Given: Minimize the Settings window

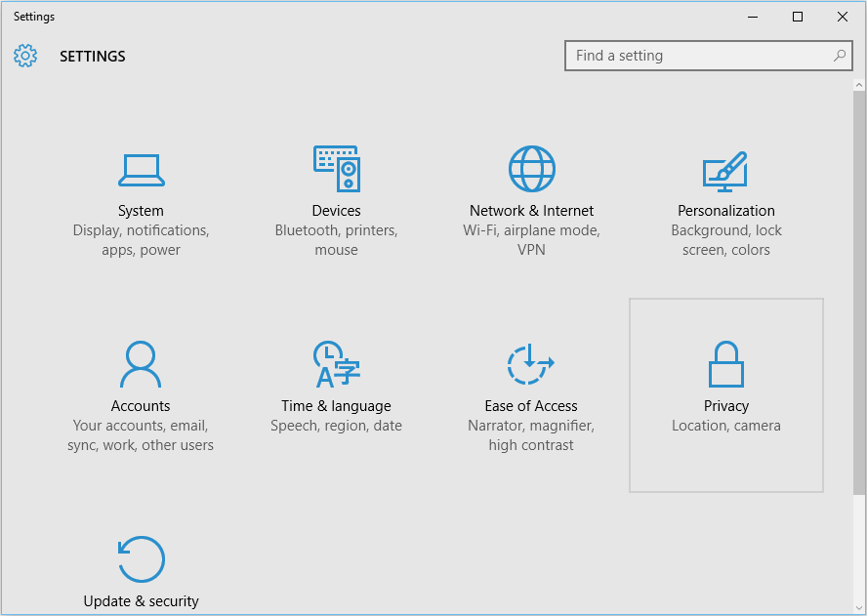Looking at the screenshot, I should click(x=753, y=17).
